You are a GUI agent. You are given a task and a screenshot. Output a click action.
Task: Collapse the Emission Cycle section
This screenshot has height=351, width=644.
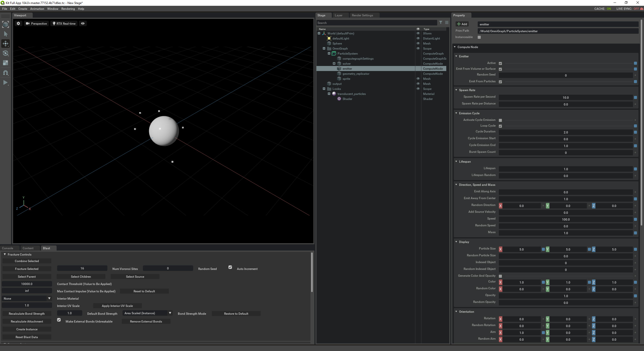coord(456,113)
